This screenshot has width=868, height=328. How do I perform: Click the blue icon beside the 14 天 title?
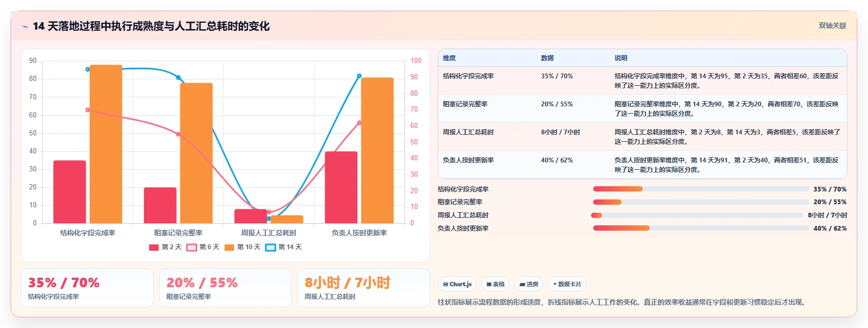point(25,26)
